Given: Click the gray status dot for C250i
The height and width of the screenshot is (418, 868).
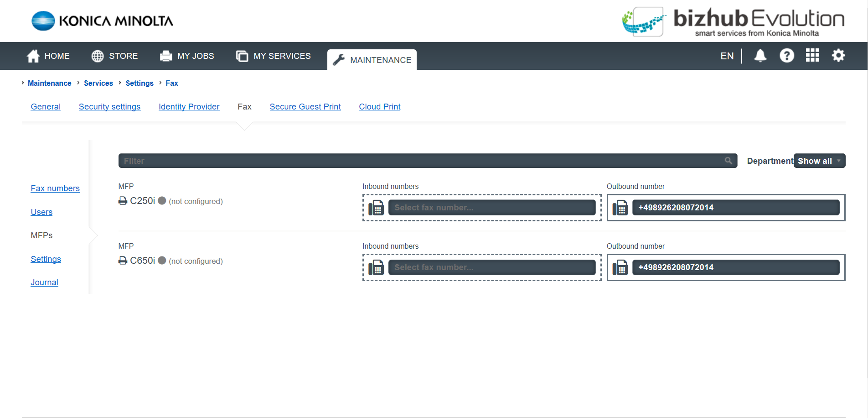Looking at the screenshot, I should [x=162, y=201].
